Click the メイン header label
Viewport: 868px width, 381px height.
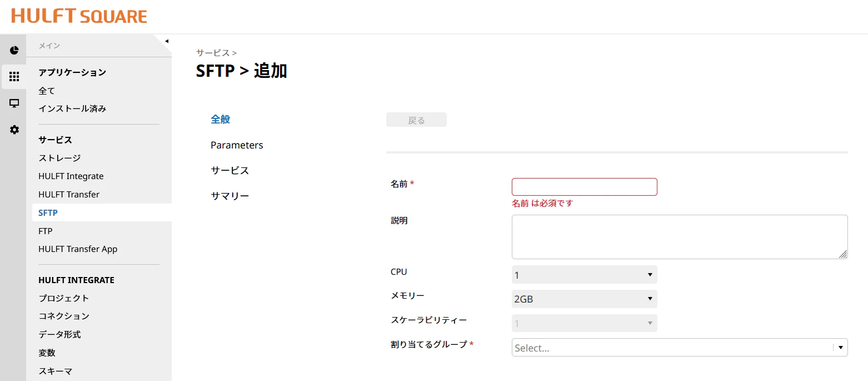point(49,46)
